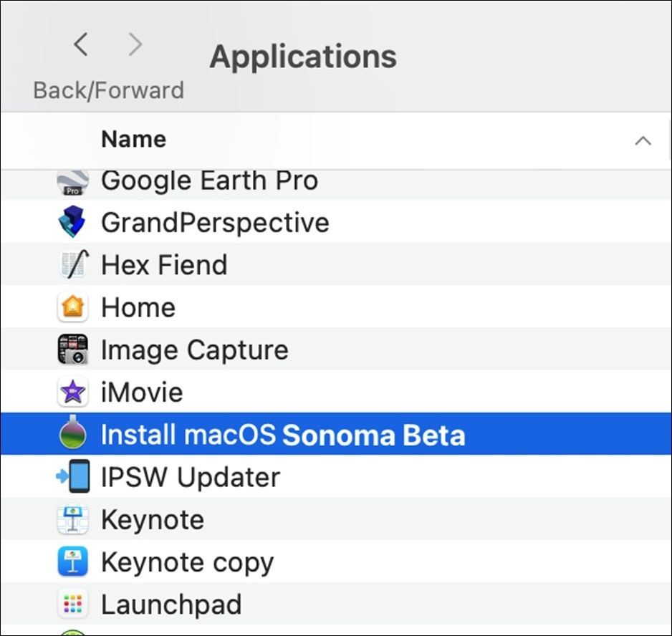Select the IPSW Updater file name
The image size is (672, 636).
point(191,477)
